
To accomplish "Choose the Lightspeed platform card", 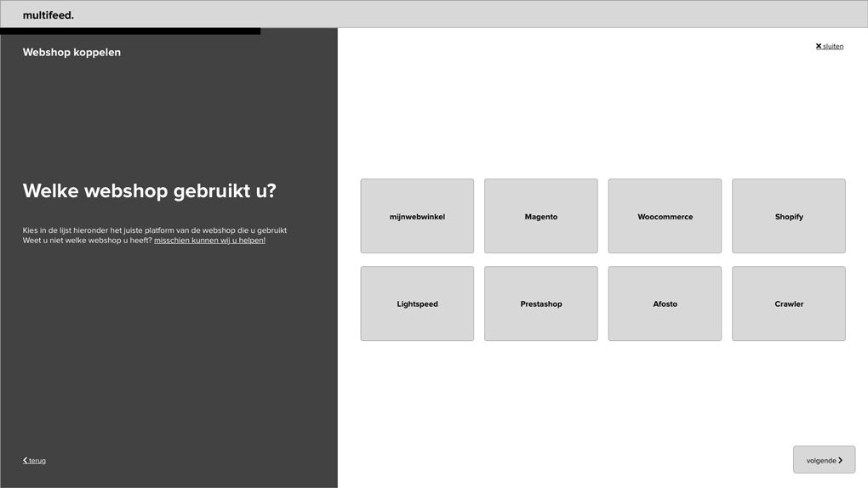I will click(417, 304).
